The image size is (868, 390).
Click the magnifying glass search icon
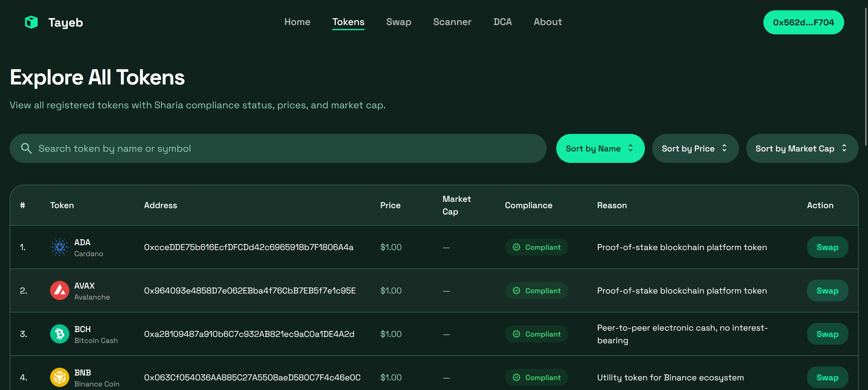[26, 148]
